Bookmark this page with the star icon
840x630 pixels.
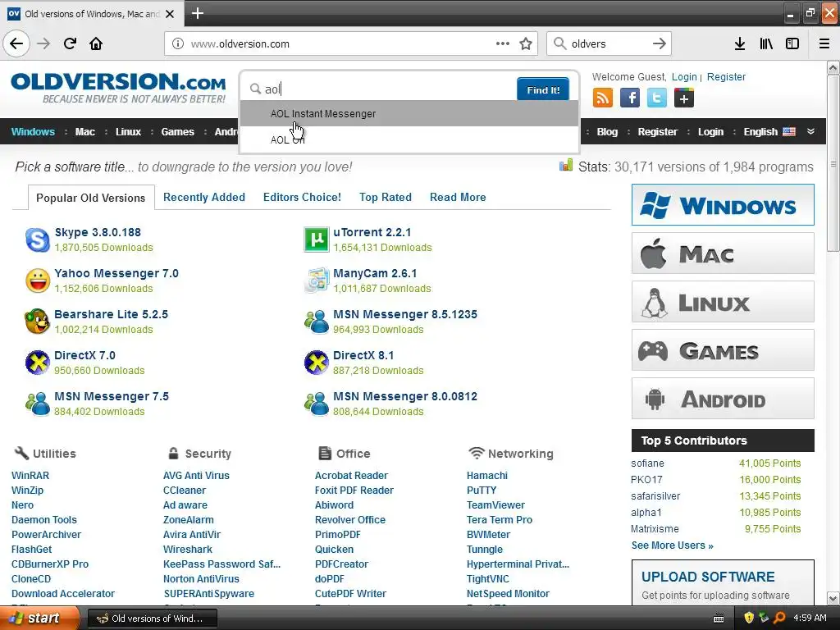click(x=526, y=44)
